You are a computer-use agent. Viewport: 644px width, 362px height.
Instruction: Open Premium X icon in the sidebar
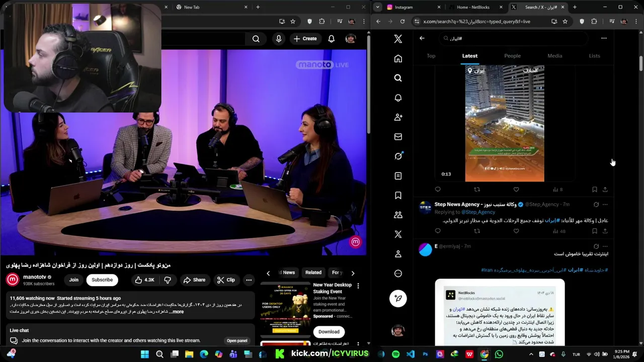click(398, 234)
